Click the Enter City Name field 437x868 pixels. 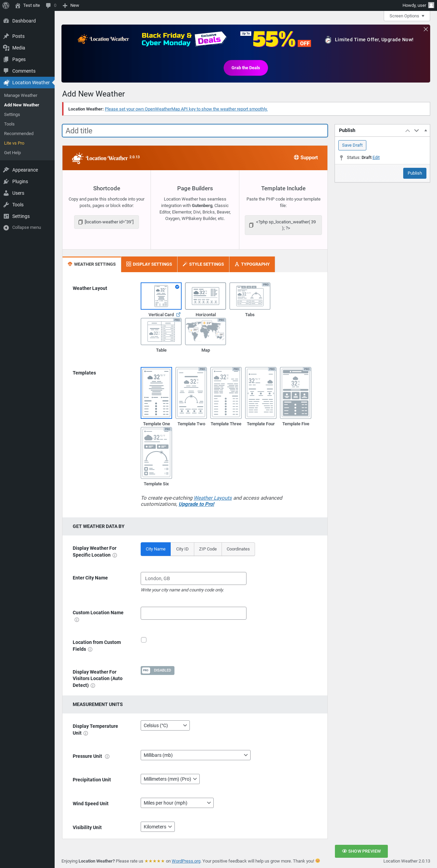pyautogui.click(x=194, y=578)
